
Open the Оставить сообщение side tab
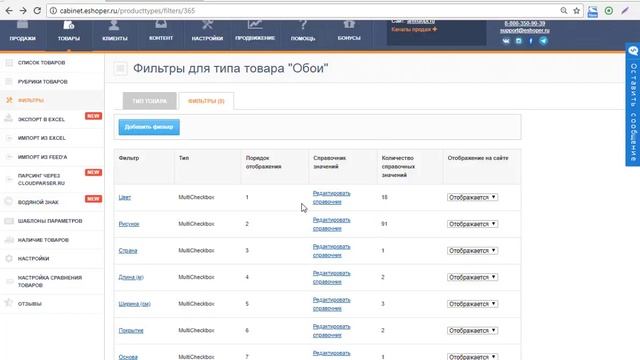point(633,105)
